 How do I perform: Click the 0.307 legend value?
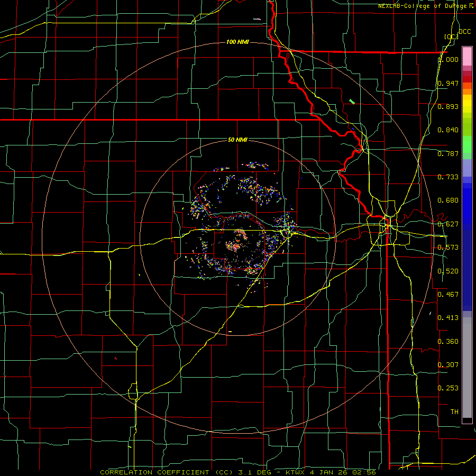tap(448, 364)
